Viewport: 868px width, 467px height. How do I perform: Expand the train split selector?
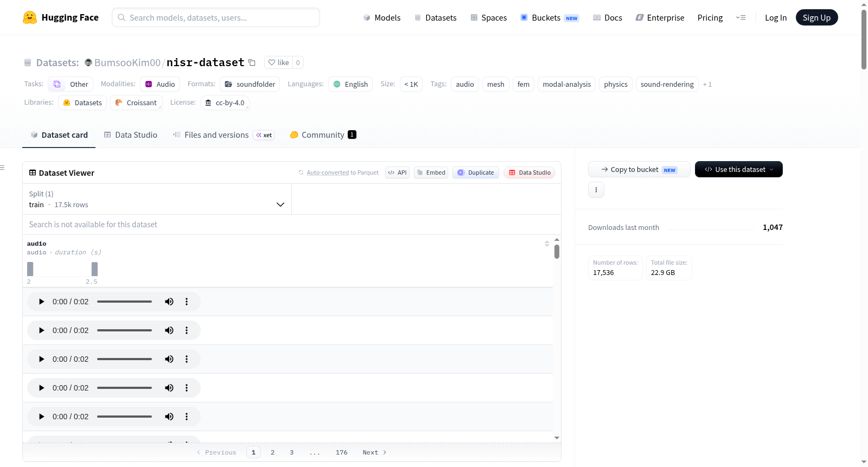(x=157, y=199)
